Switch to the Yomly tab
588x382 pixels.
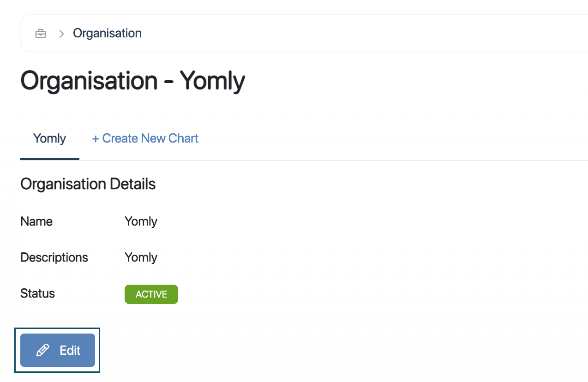[49, 138]
